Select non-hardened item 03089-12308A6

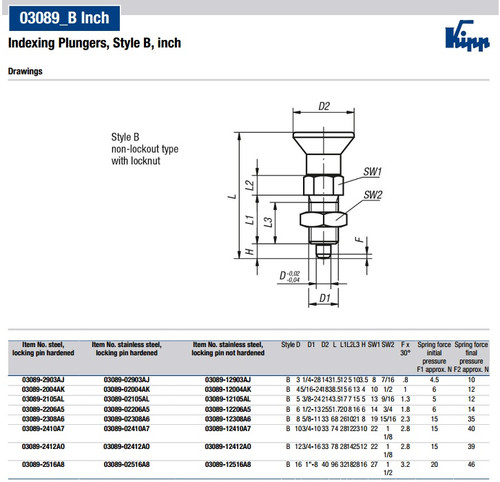pos(228,419)
